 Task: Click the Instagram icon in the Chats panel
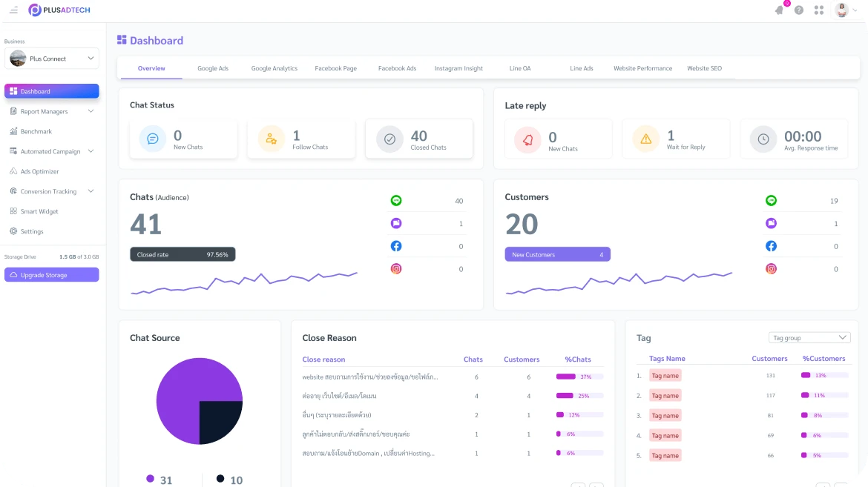(396, 269)
